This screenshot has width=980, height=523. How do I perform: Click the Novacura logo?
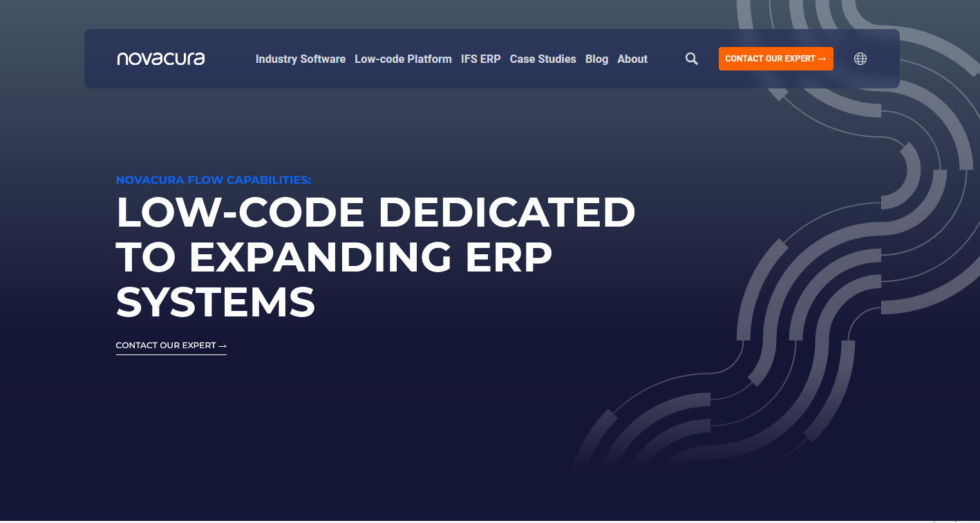coord(160,59)
